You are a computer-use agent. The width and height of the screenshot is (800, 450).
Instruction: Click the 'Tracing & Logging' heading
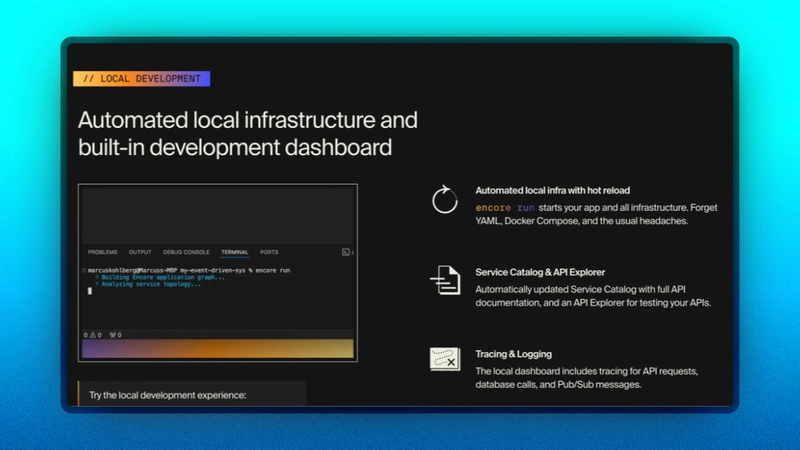click(514, 354)
